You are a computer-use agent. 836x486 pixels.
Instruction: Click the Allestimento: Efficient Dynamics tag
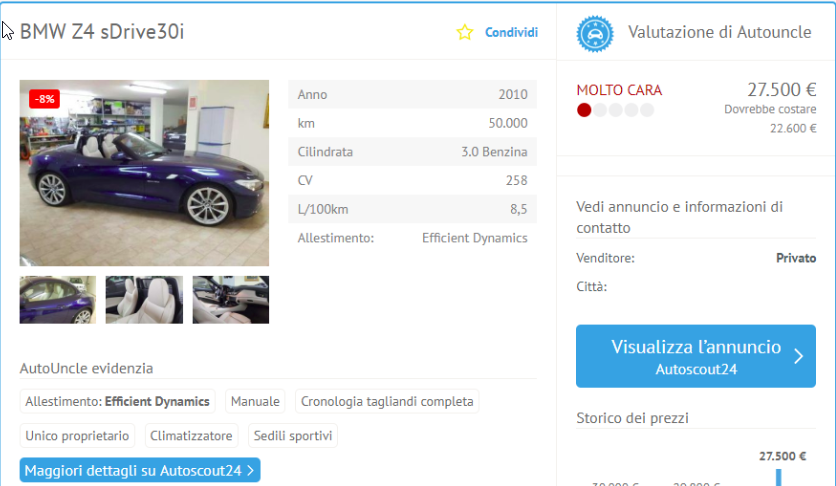coord(117,401)
